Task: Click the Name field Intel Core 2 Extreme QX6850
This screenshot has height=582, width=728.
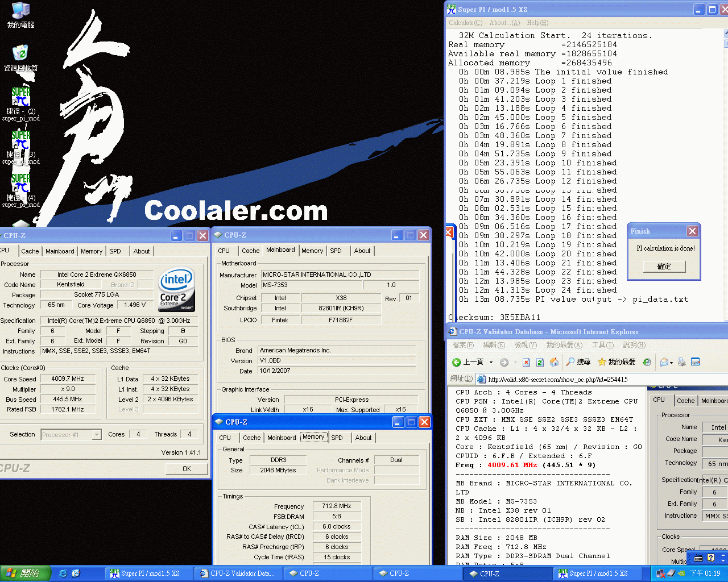Action: (x=97, y=275)
